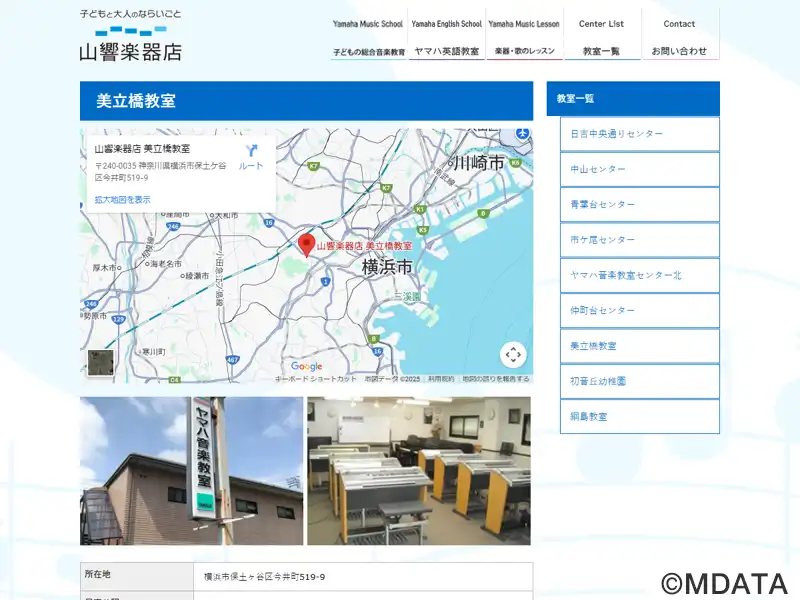Select 日吉中央通りセンター in sidebar
The width and height of the screenshot is (800, 600).
pyautogui.click(x=639, y=134)
